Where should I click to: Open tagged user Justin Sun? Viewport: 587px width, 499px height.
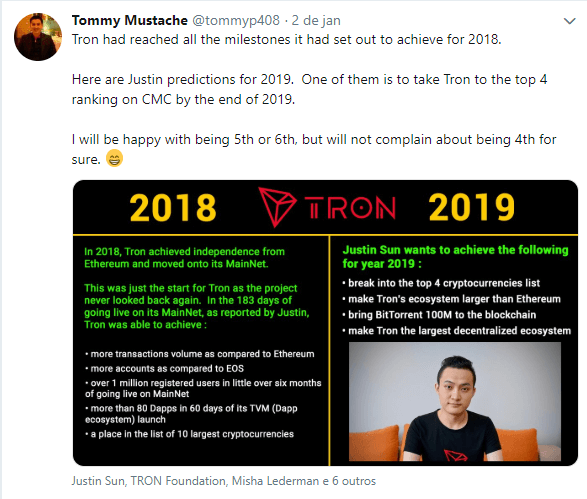98,481
